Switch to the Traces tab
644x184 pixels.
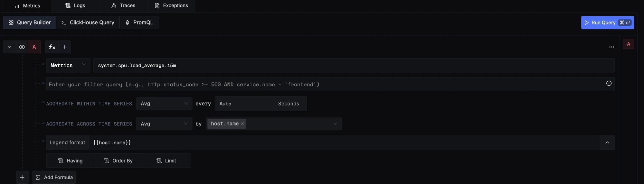(x=123, y=5)
